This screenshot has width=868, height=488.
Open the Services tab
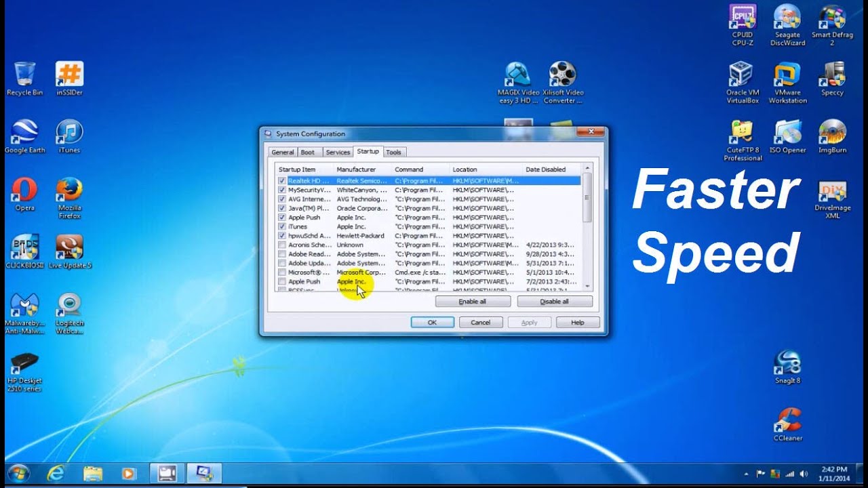pyautogui.click(x=338, y=152)
